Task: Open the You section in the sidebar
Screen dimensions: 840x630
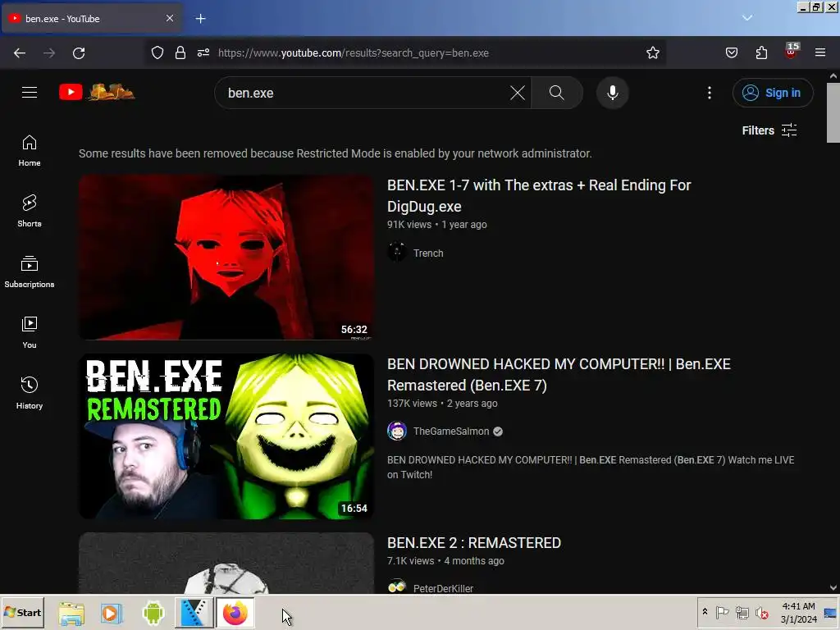Action: [x=30, y=332]
